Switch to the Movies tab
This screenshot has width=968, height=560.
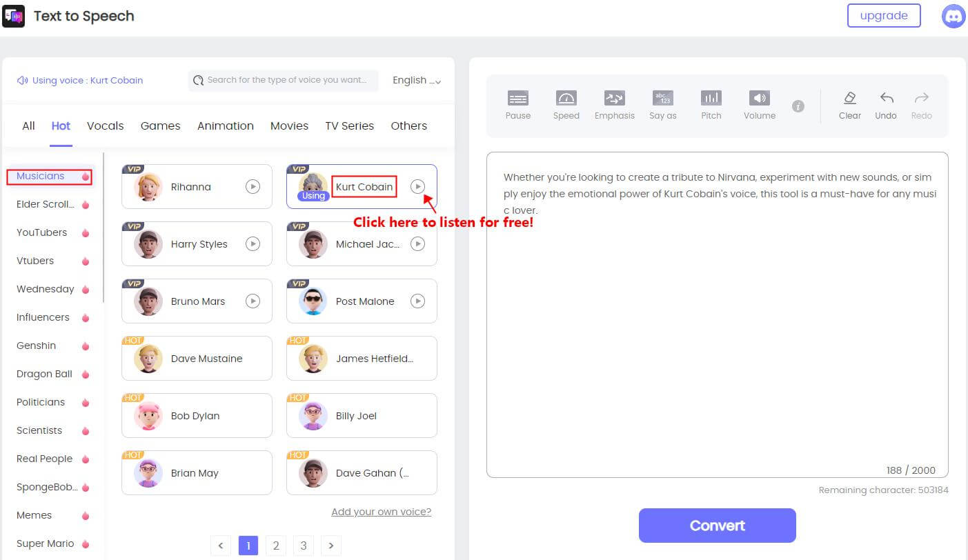coord(289,126)
